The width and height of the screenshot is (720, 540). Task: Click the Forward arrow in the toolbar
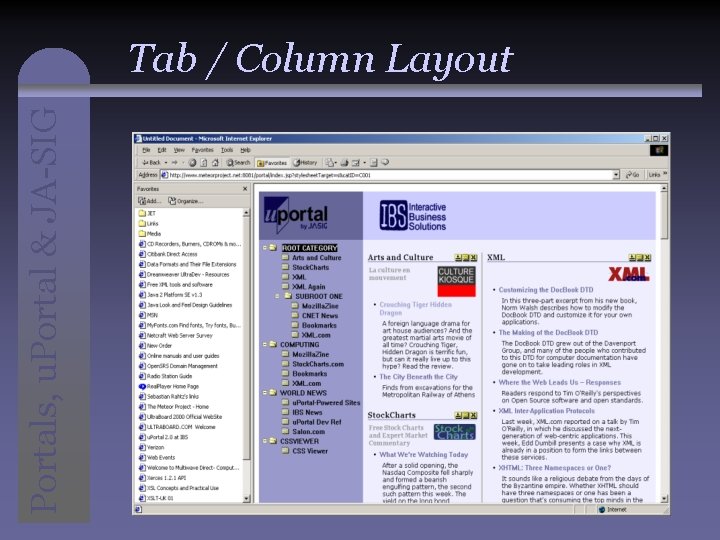coord(175,163)
